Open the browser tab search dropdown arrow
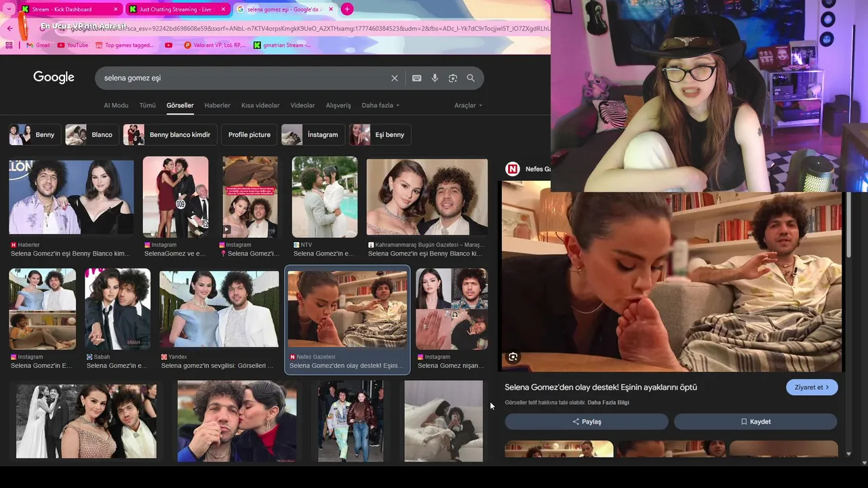Screen dimensions: 868x488 pos(9,9)
